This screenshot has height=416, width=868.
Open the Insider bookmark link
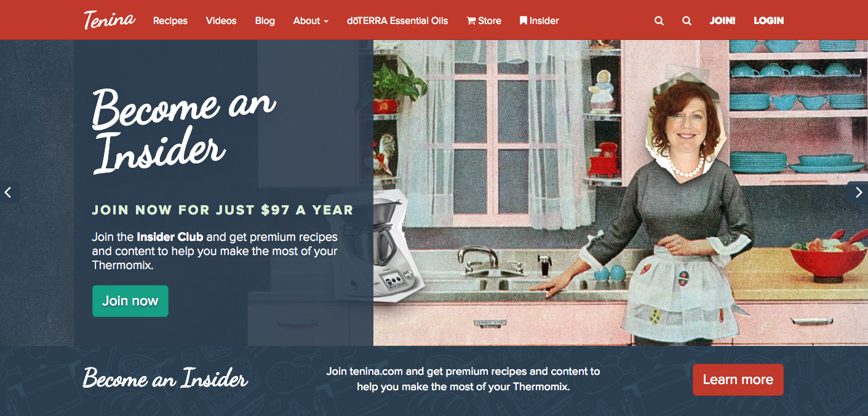pos(539,21)
